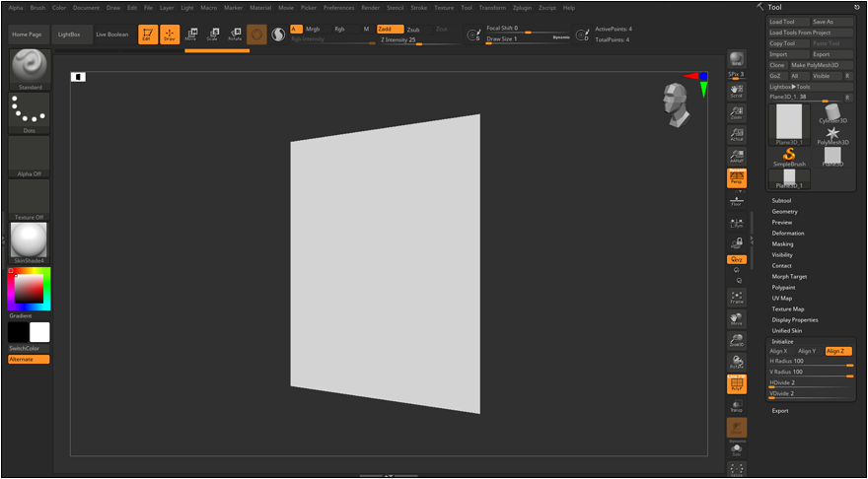The height and width of the screenshot is (479, 868).
Task: Enable Align X in Initialize
Action: pyautogui.click(x=779, y=351)
